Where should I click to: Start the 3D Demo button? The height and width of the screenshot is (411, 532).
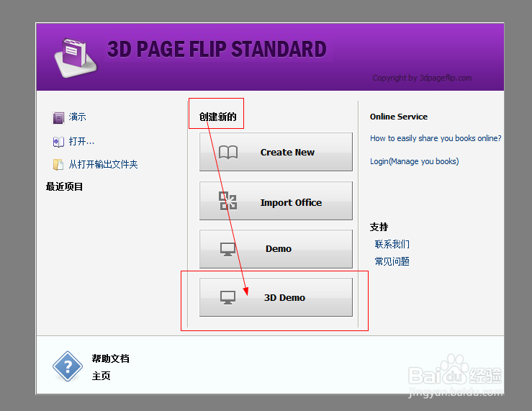click(276, 297)
